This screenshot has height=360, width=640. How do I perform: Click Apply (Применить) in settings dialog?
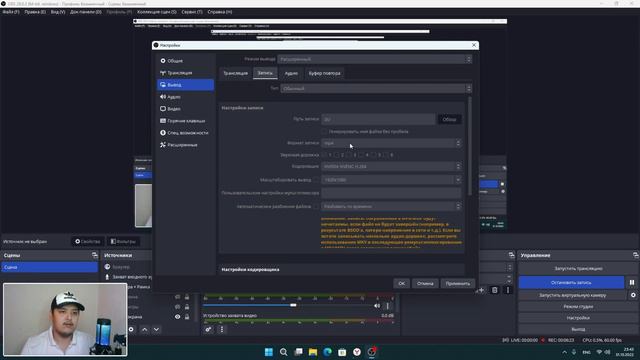(458, 283)
